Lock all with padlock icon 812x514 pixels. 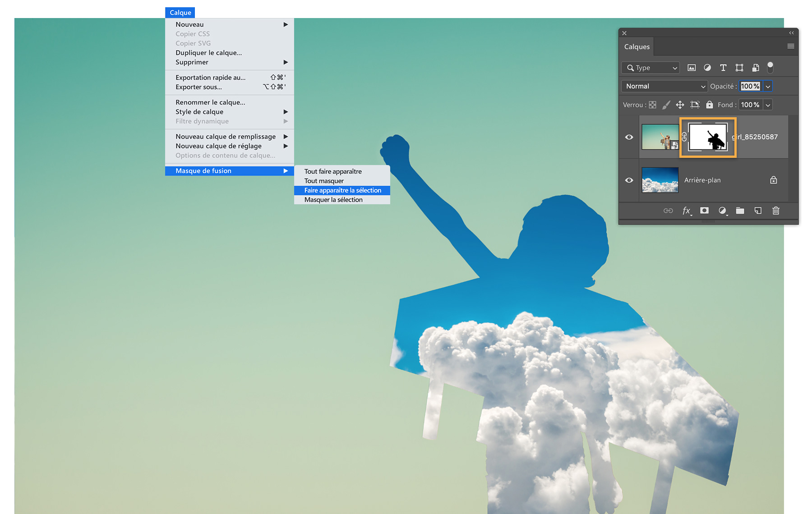coord(710,105)
